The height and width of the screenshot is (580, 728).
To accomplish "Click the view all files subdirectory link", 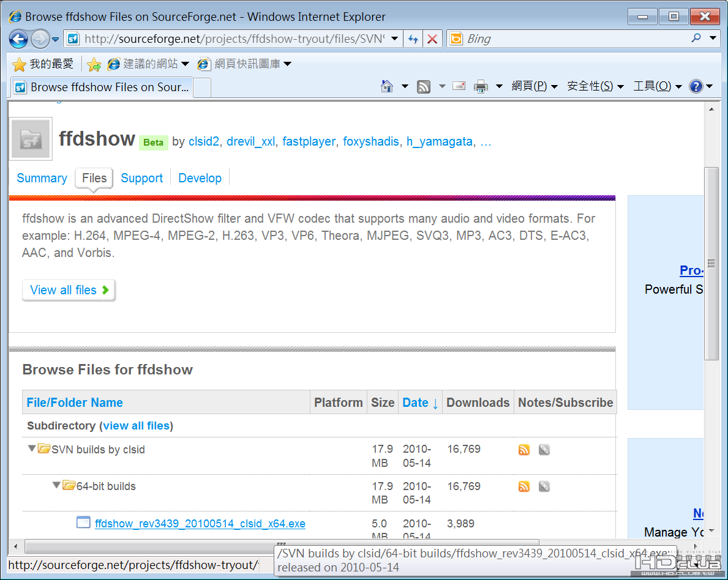I will click(136, 426).
